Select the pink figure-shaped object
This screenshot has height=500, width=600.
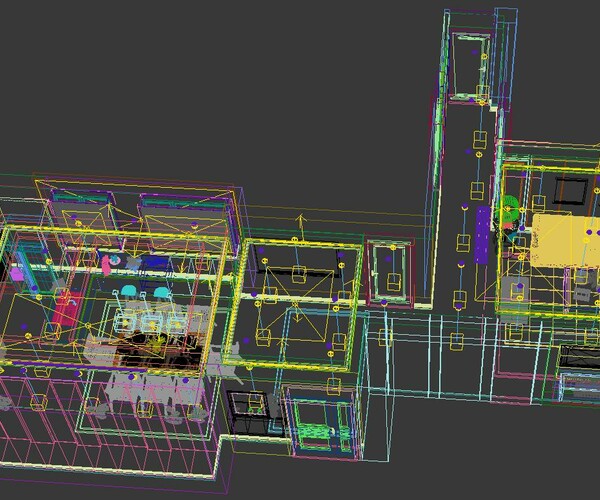106,266
